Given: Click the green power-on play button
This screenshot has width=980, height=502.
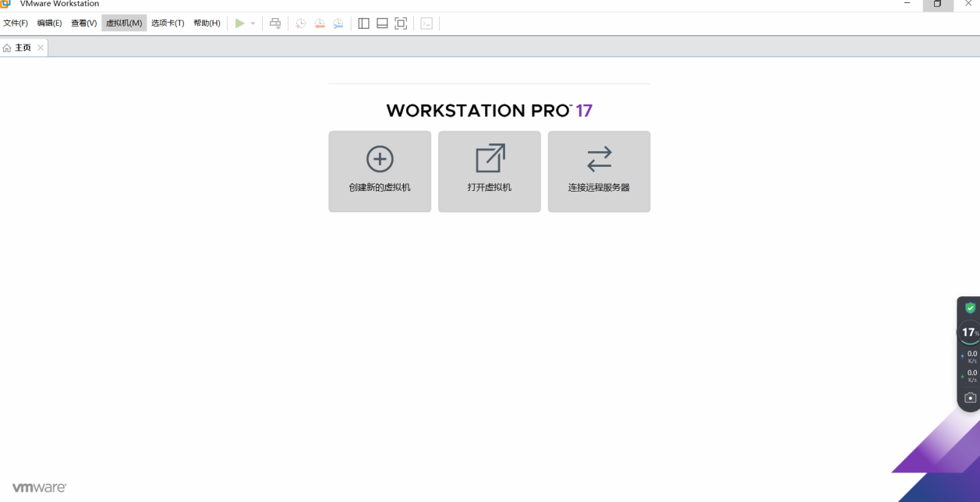Looking at the screenshot, I should tap(240, 23).
